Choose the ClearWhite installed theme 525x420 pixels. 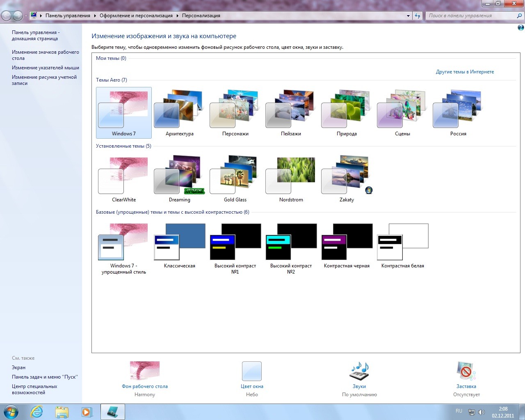(124, 179)
